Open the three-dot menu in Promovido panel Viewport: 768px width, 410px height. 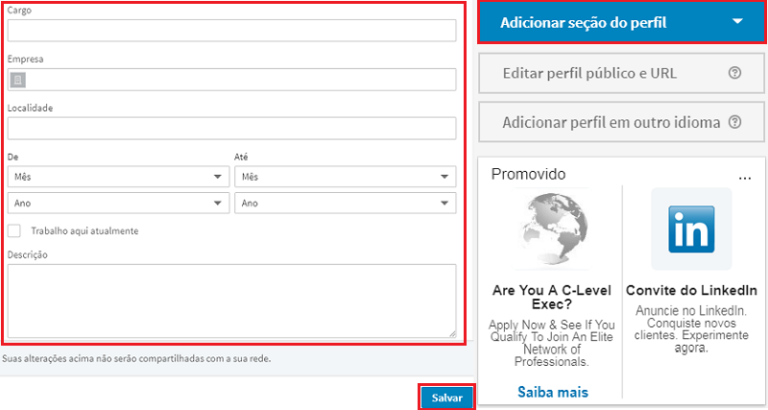tap(744, 177)
